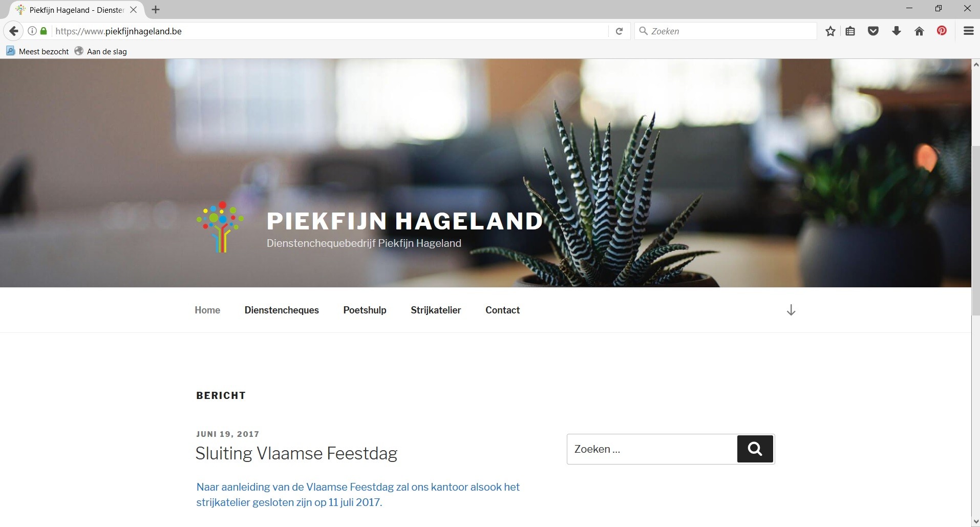
Task: Open the bookmarks list icon
Action: (x=850, y=31)
